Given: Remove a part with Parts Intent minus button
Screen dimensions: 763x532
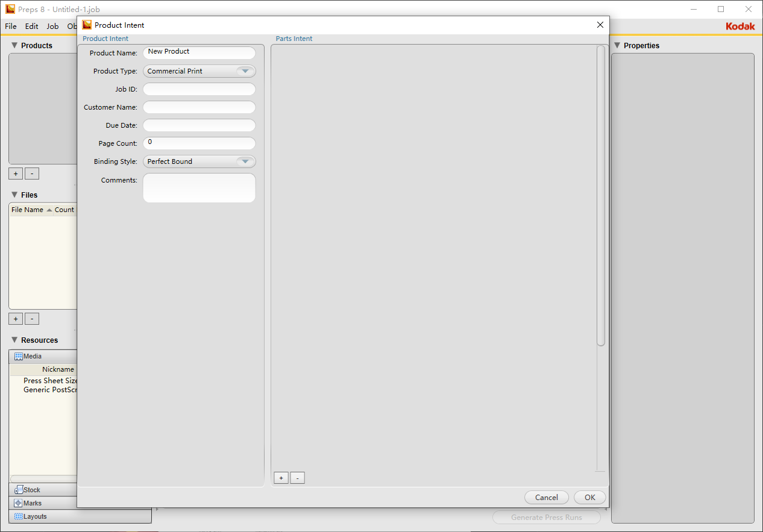Looking at the screenshot, I should [297, 478].
